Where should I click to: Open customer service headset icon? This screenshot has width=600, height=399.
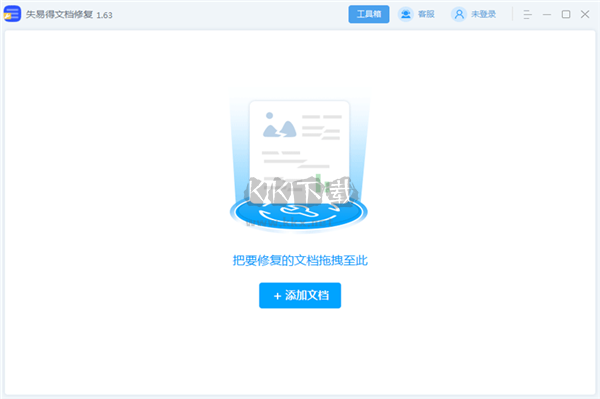pyautogui.click(x=406, y=15)
